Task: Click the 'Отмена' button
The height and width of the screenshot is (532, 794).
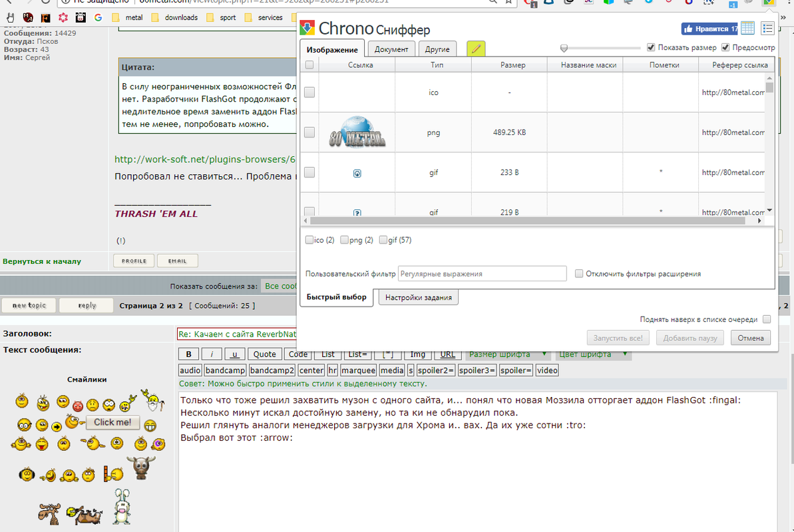Action: click(751, 338)
